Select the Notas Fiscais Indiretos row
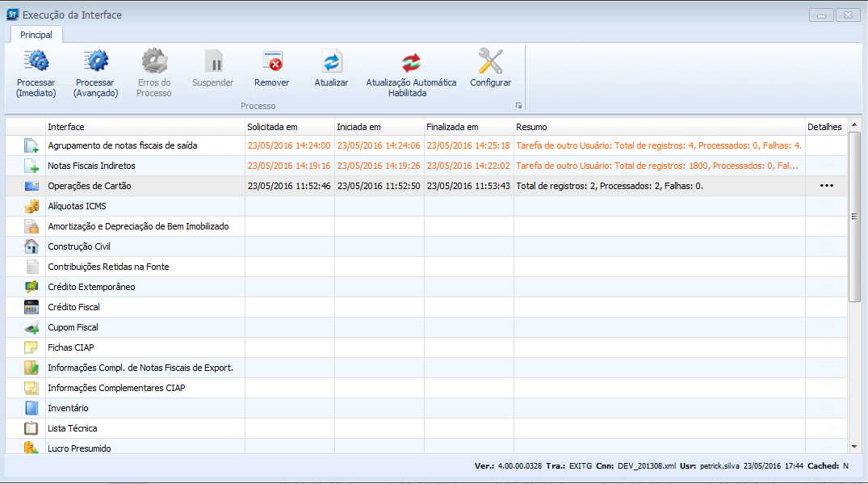Image resolution: width=868 pixels, height=484 pixels. [91, 166]
